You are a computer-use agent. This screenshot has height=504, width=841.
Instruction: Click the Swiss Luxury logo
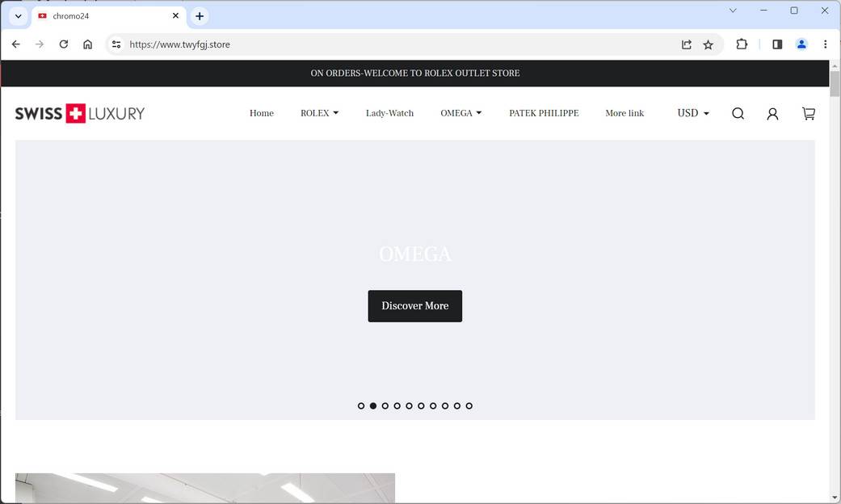tap(80, 113)
